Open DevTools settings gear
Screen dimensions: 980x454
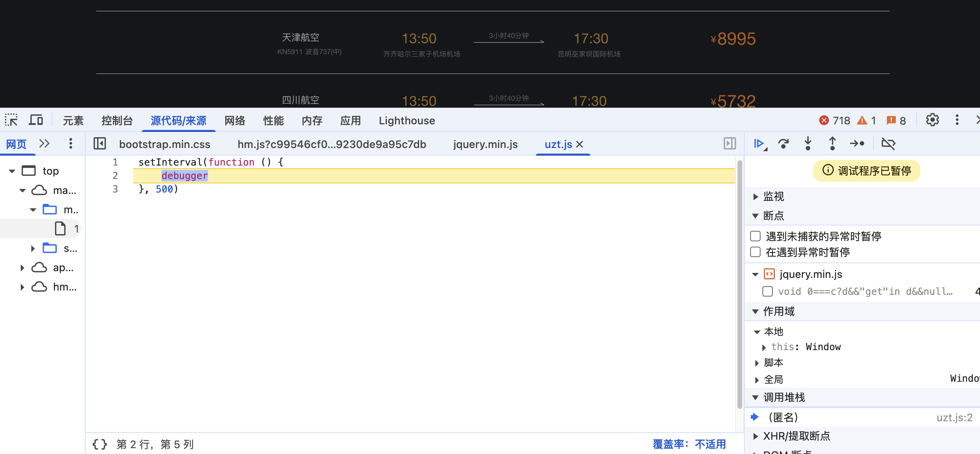pos(932,120)
